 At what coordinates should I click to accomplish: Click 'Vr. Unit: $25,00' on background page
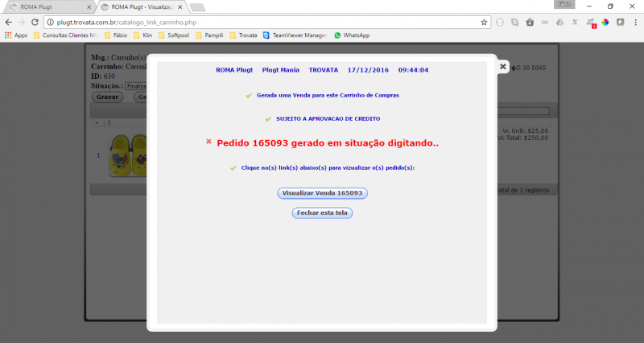coord(526,130)
